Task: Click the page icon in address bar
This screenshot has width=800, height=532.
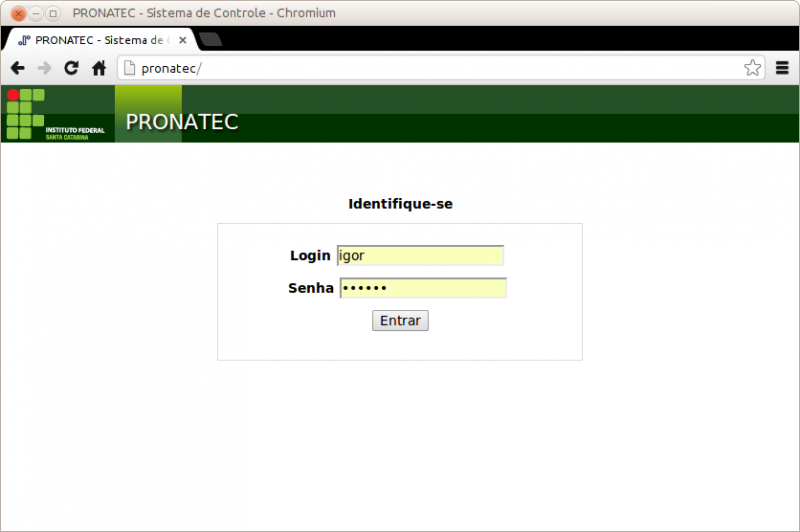Action: [129, 68]
